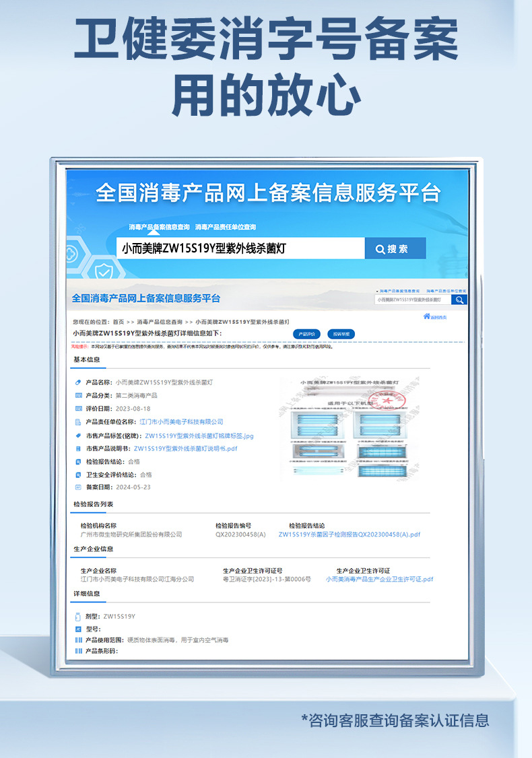Open the 江门市小而美电子科技有限公司 link
The image size is (532, 758).
coord(181,422)
